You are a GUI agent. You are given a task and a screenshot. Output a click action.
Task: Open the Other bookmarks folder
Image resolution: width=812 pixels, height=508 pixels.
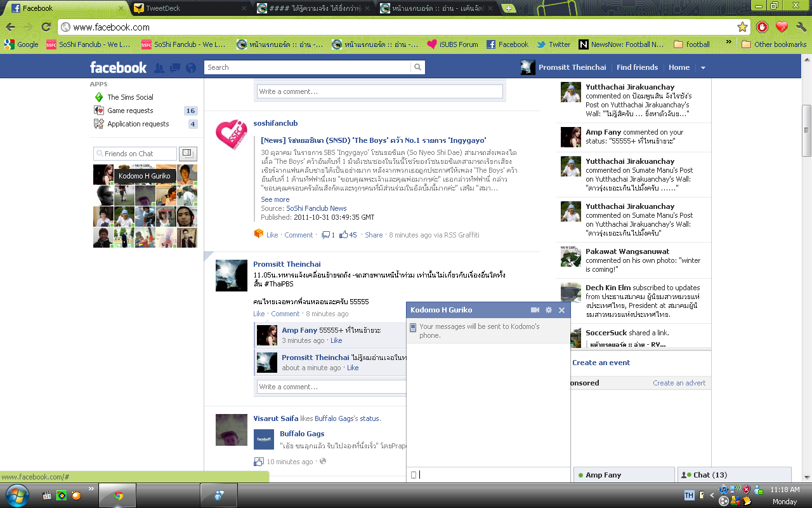click(x=774, y=44)
